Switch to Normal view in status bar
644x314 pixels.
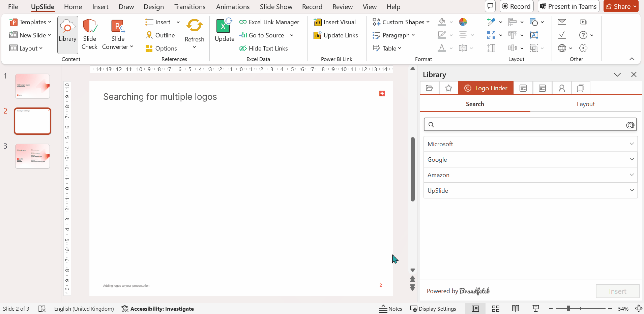tap(475, 309)
